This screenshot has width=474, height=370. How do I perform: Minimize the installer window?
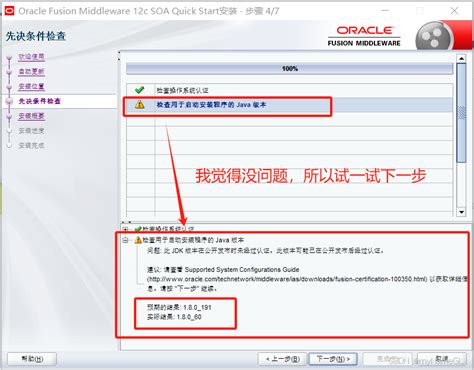(385, 11)
